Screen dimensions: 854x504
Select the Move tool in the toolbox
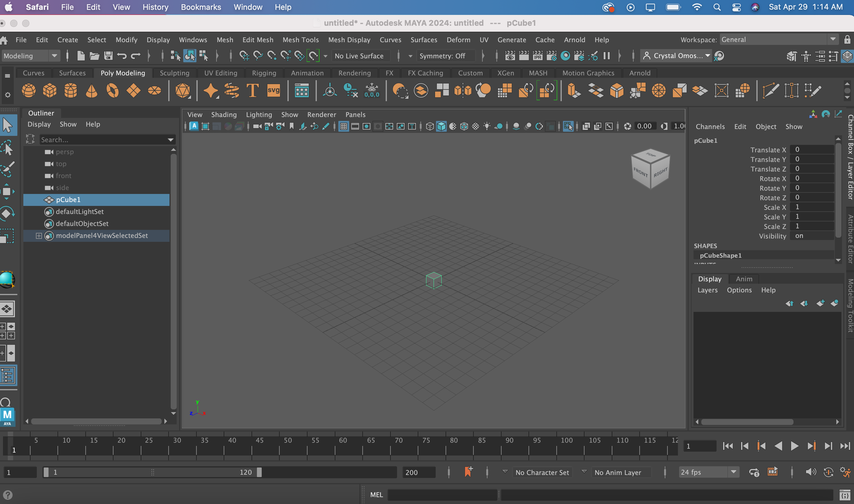pyautogui.click(x=7, y=192)
